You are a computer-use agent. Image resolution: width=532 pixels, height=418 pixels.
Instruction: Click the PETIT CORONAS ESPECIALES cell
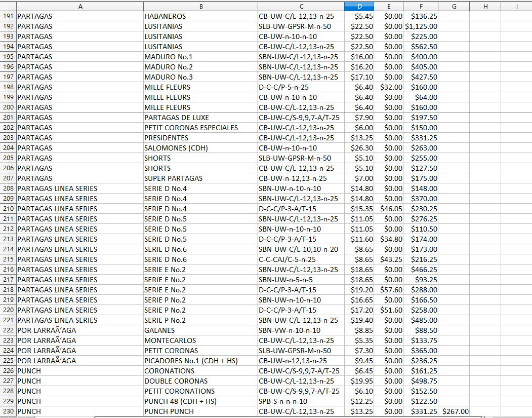pos(201,128)
